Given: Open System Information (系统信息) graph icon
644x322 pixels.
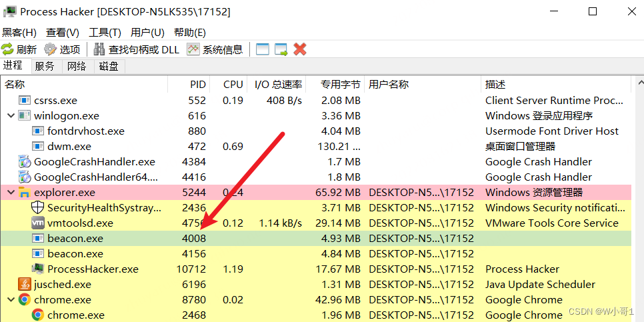Looking at the screenshot, I should pos(193,50).
